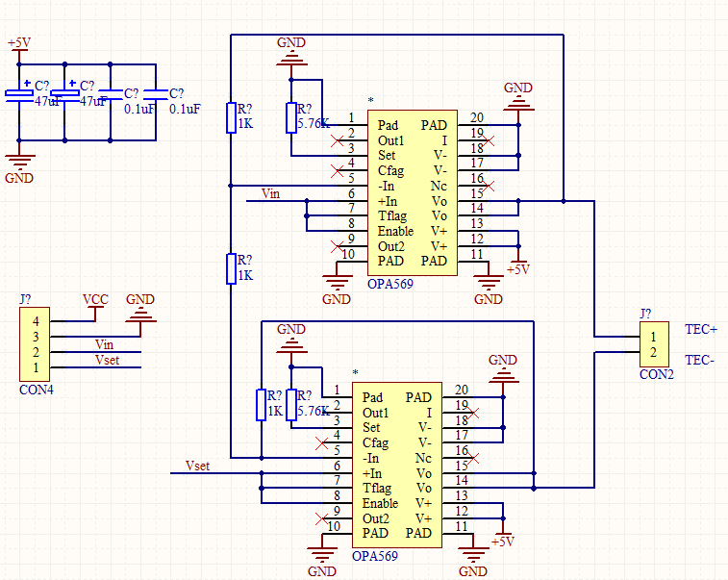Select the Vset label on CON4 wire

click(x=107, y=360)
